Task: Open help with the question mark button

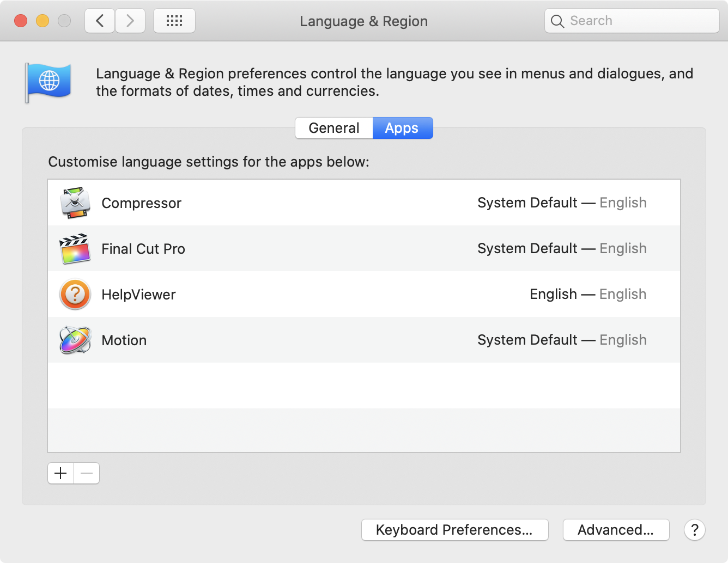Action: 695,530
